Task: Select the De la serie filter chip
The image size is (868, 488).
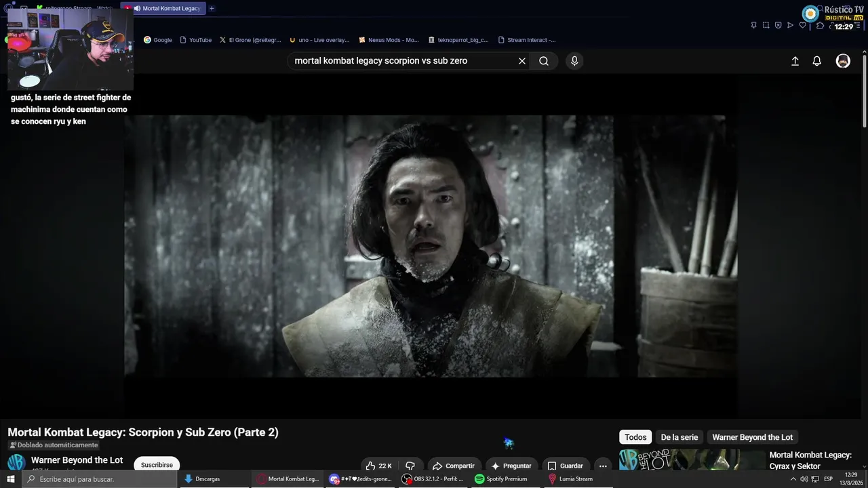Action: 679,437
